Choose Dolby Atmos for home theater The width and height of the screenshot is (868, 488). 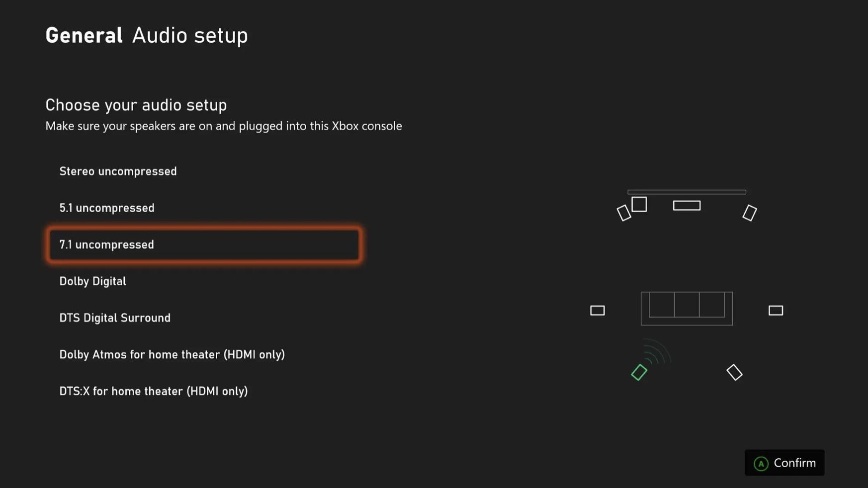tap(172, 355)
